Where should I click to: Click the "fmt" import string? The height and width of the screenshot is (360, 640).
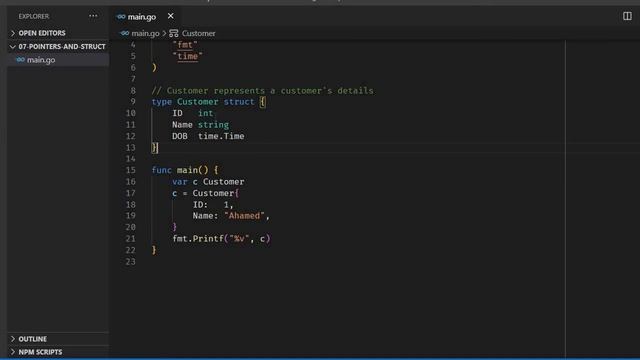click(x=185, y=45)
